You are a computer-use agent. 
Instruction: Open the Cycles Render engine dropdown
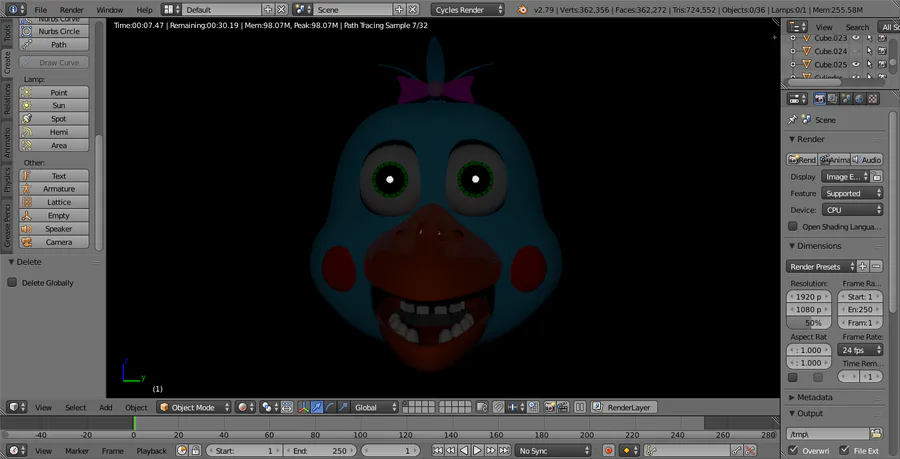point(468,9)
